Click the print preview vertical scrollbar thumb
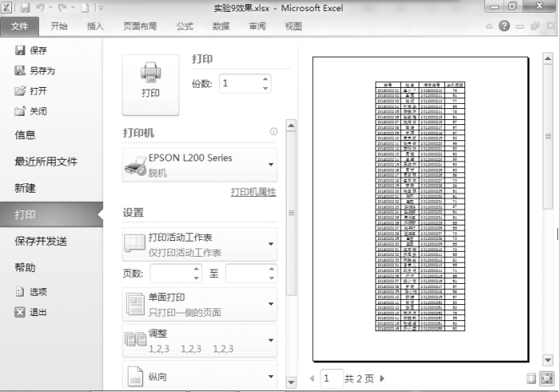 click(x=548, y=136)
